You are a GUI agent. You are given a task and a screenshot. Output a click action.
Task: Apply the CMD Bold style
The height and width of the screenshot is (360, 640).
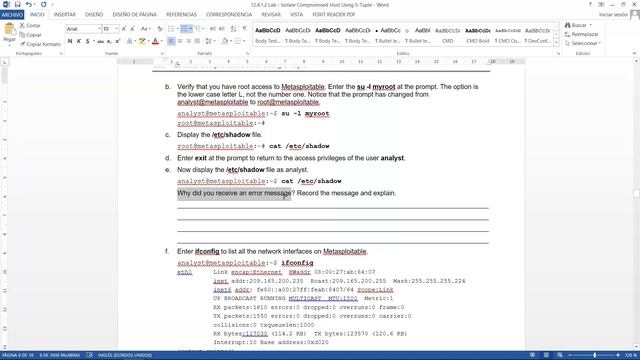[478, 35]
